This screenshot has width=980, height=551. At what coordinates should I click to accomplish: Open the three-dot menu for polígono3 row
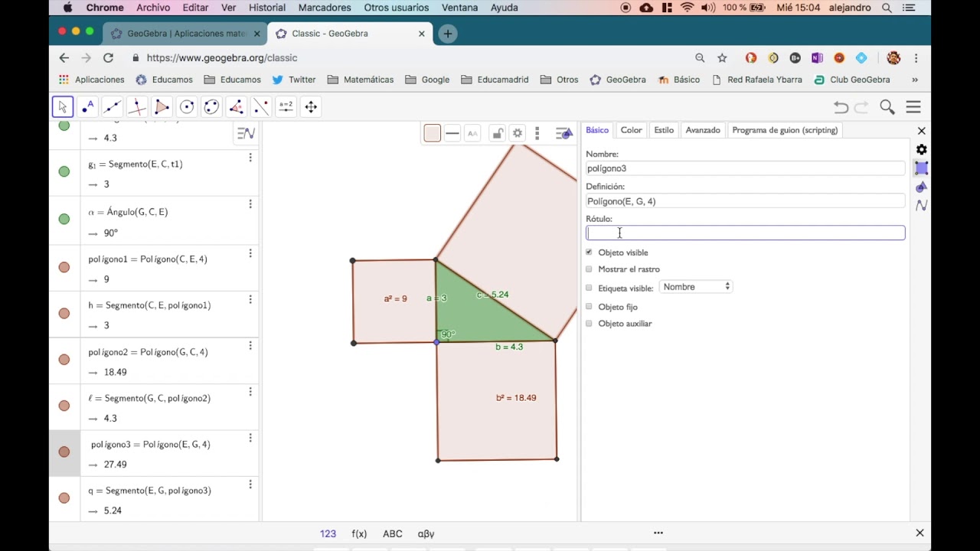point(250,439)
